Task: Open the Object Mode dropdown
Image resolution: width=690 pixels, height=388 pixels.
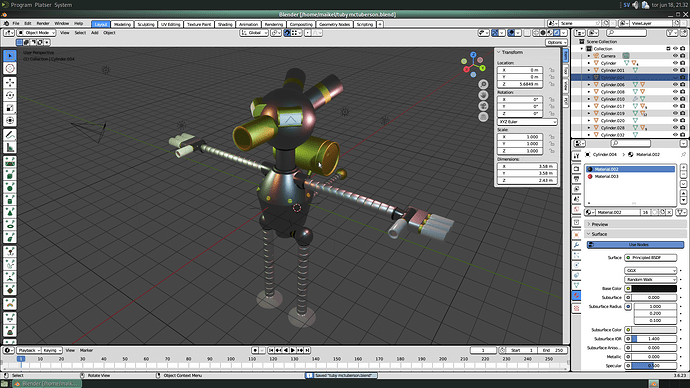Action: (37, 33)
